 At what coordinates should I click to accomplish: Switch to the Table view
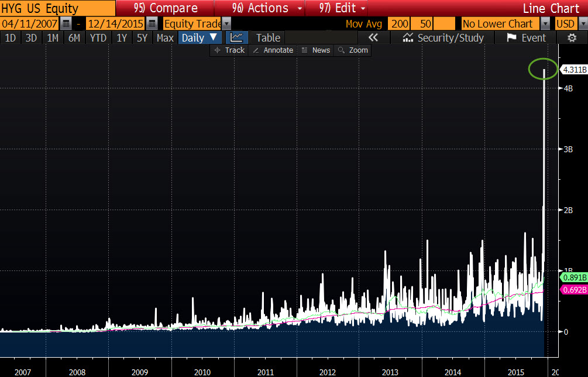click(x=268, y=37)
